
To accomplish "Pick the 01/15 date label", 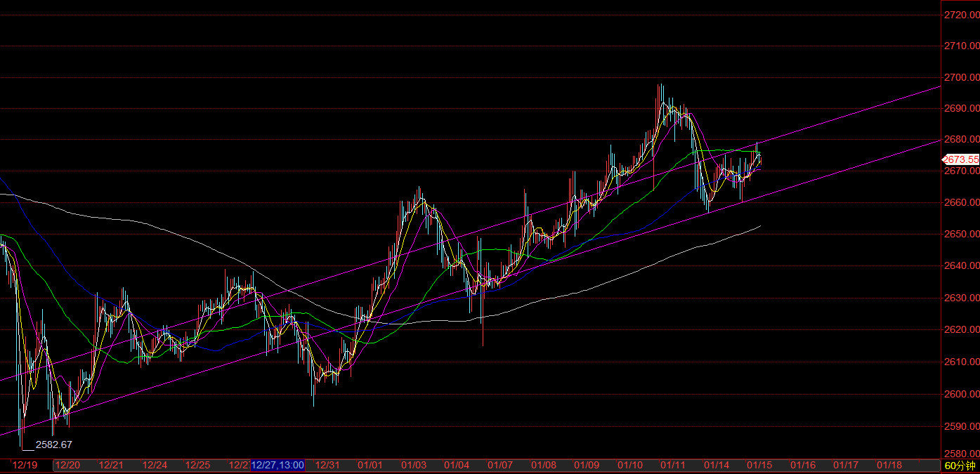I will tap(759, 465).
